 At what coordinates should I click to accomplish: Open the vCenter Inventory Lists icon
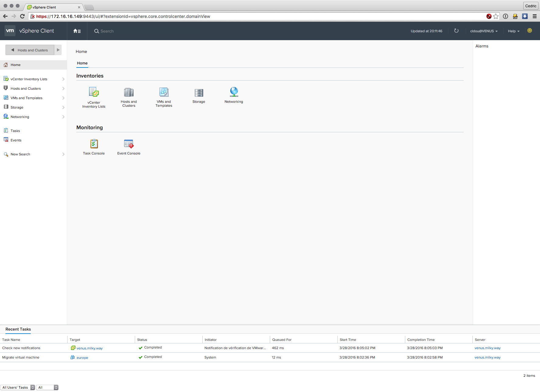(x=94, y=92)
